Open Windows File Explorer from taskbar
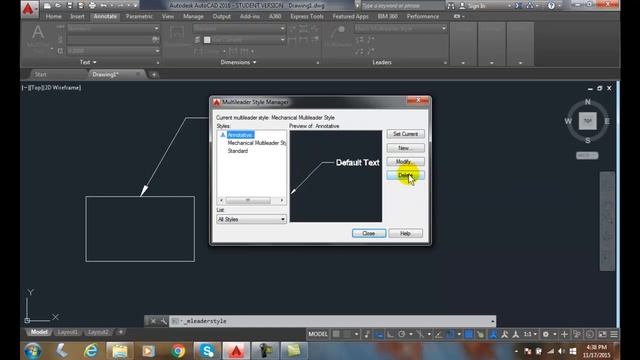Viewport: 640px width, 360px height. coord(120,351)
